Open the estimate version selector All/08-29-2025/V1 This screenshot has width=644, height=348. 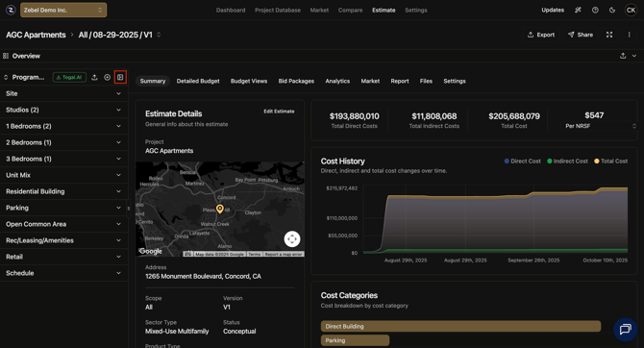(119, 35)
